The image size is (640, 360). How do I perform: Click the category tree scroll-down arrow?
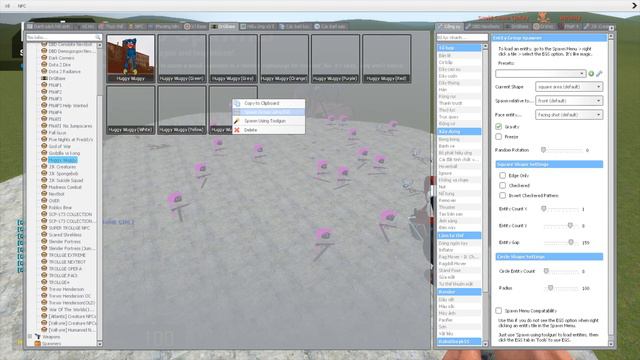pos(100,344)
